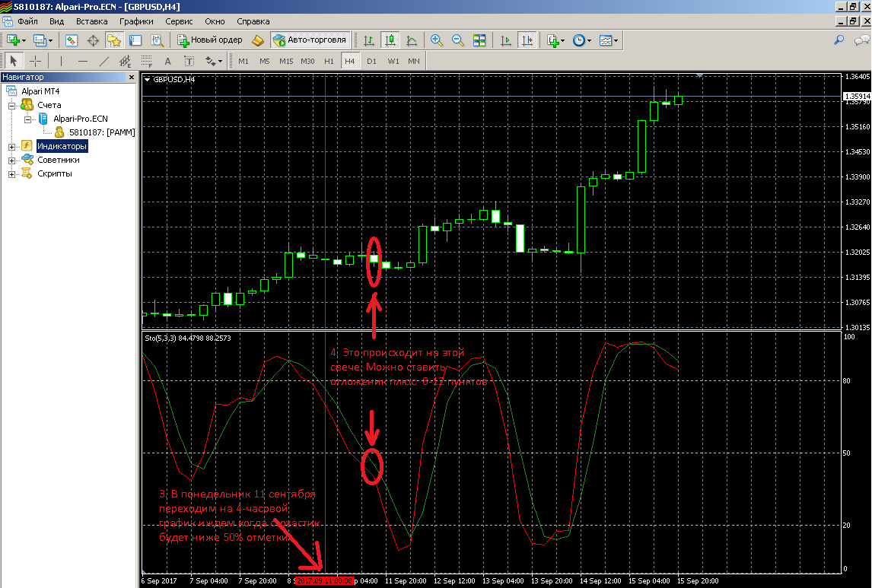This screenshot has width=872, height=588.
Task: Select the text tool A
Action: 167,61
